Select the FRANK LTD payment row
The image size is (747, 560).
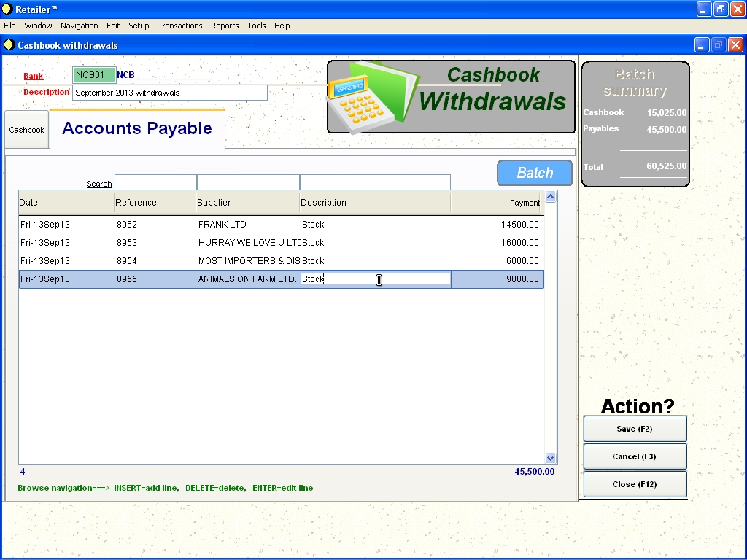coord(281,225)
